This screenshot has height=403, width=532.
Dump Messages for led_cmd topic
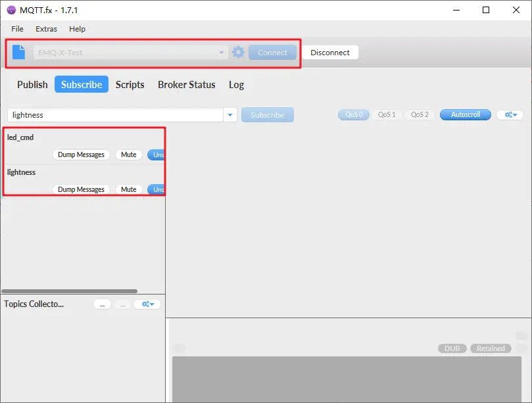coord(81,154)
